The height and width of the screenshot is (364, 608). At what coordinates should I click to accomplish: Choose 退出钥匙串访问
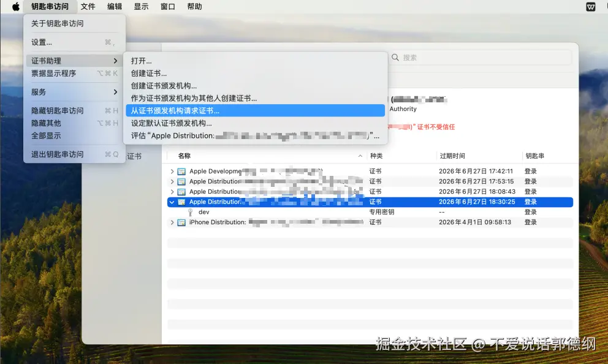(74, 154)
